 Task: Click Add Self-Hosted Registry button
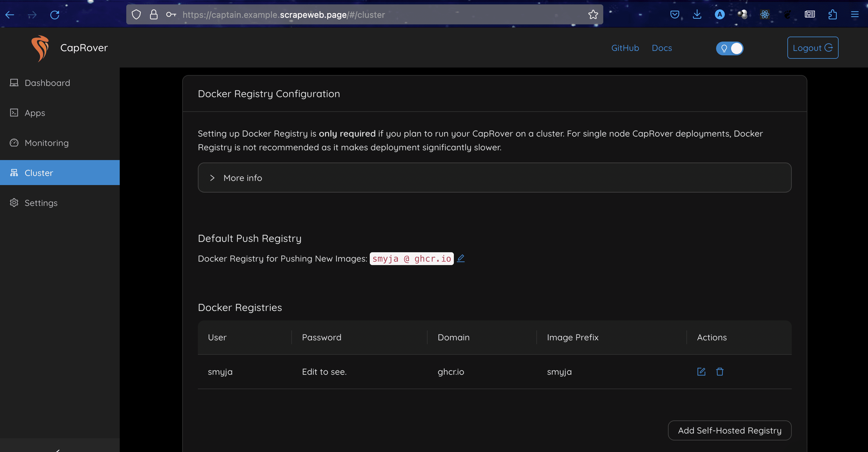(x=730, y=430)
